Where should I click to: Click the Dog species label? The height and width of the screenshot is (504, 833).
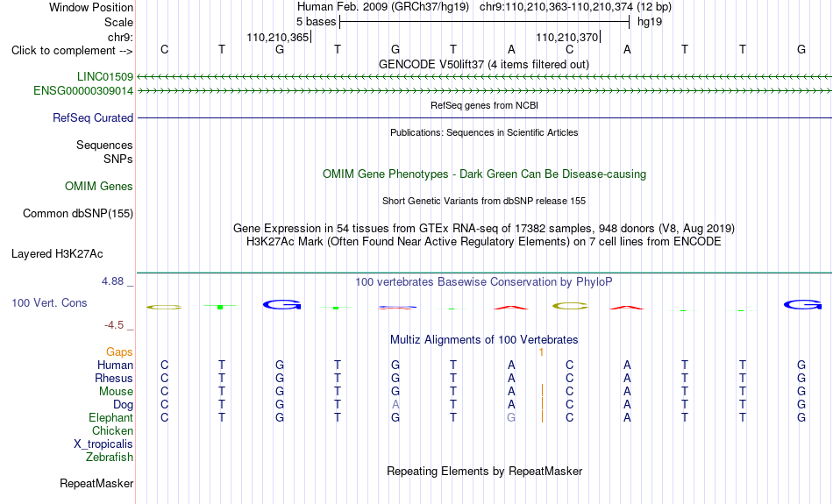(124, 405)
